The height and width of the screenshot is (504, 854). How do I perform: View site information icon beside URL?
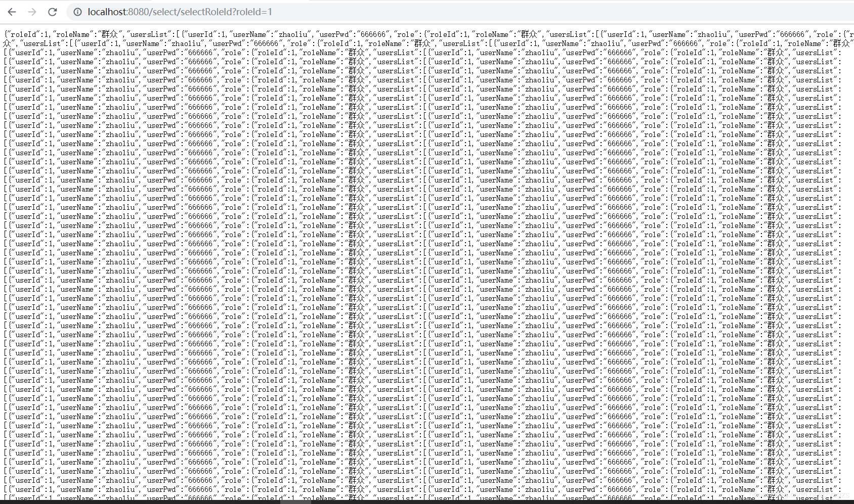click(x=77, y=12)
